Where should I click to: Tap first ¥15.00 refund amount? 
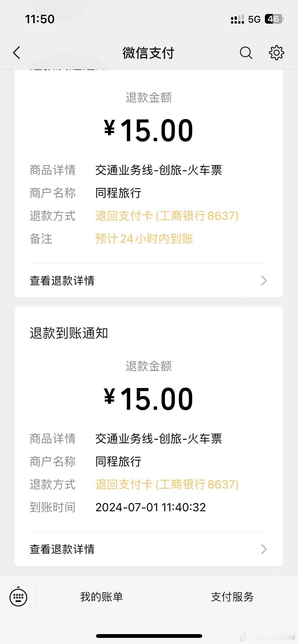pos(148,131)
